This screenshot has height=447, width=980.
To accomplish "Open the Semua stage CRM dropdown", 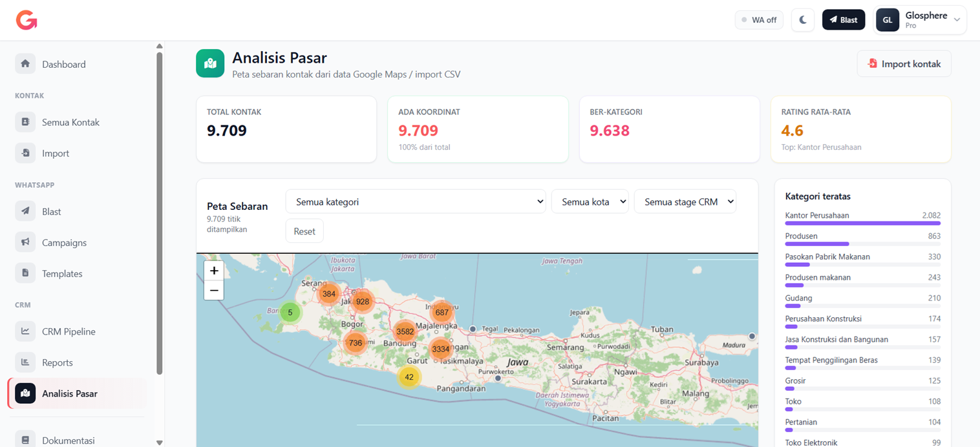I will (x=685, y=202).
